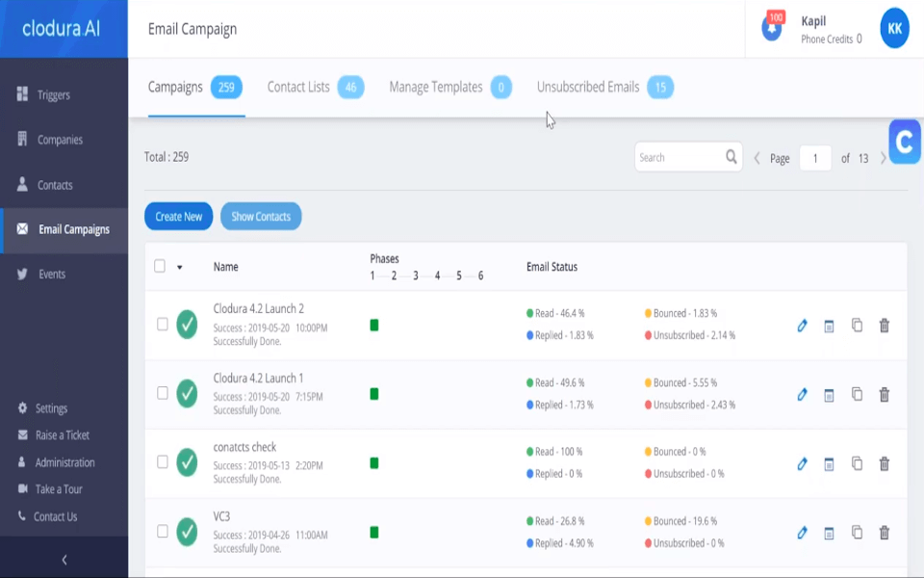Open the schedule icon for VC3
This screenshot has width=924, height=578.
point(829,533)
